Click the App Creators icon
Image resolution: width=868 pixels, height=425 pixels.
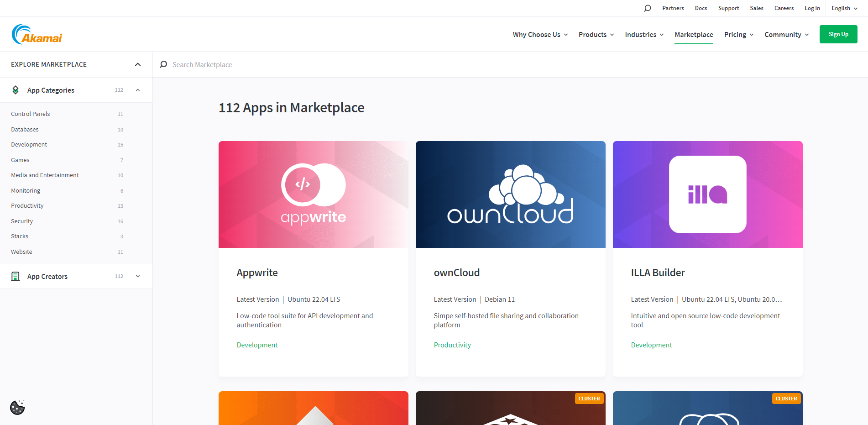[16, 276]
